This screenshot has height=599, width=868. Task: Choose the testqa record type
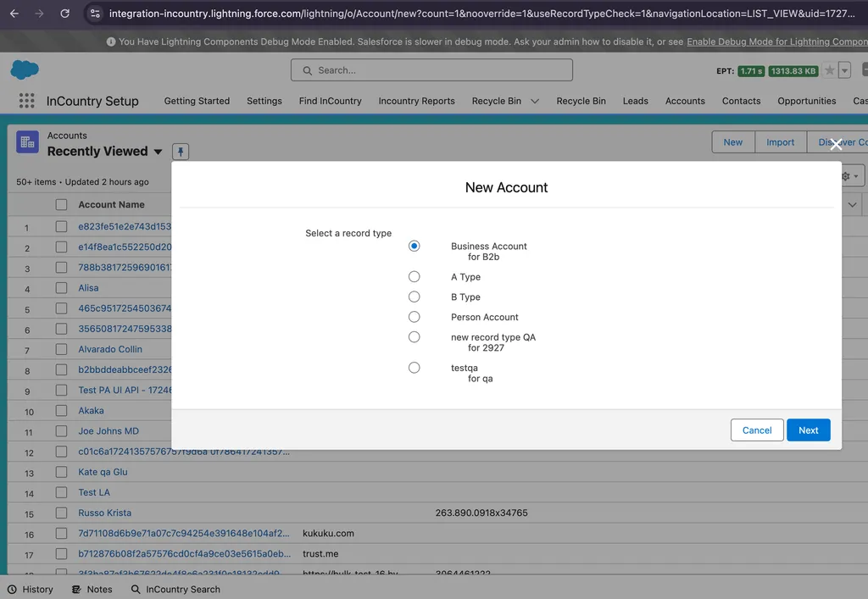(x=415, y=367)
